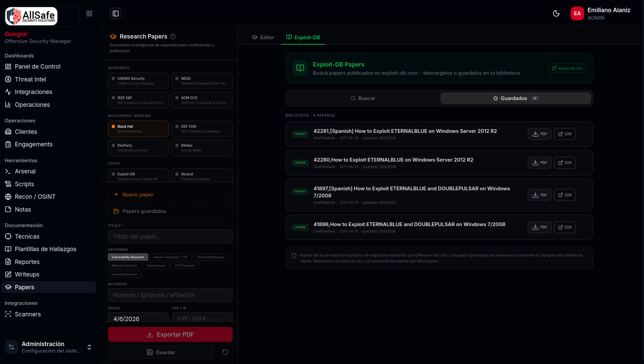The width and height of the screenshot is (644, 364).
Task: Open EDB link for paper 41897
Action: [x=565, y=195]
